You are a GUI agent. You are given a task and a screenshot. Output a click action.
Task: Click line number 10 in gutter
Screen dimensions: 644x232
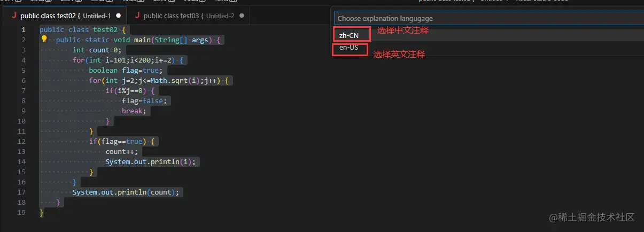click(21, 121)
